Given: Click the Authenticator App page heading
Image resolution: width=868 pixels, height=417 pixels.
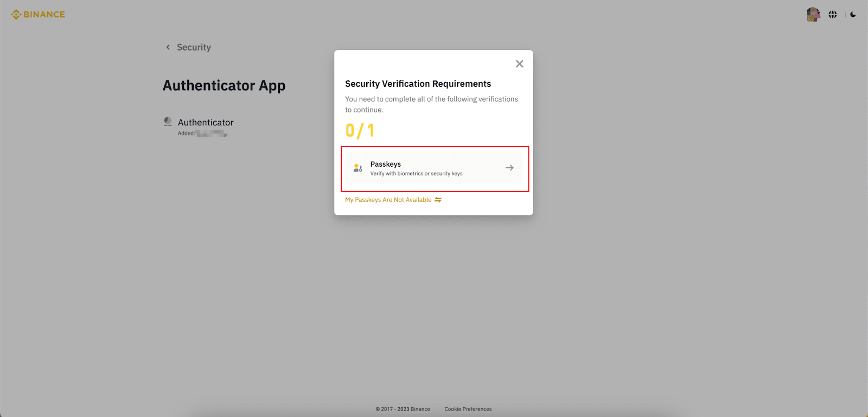Looking at the screenshot, I should [224, 86].
